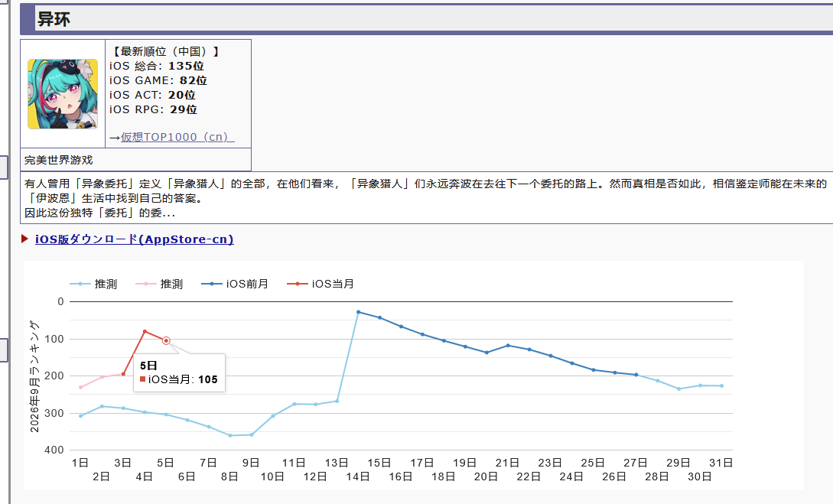Image resolution: width=833 pixels, height=504 pixels.
Task: Click the red triangle beside the download link
Action: [x=24, y=239]
